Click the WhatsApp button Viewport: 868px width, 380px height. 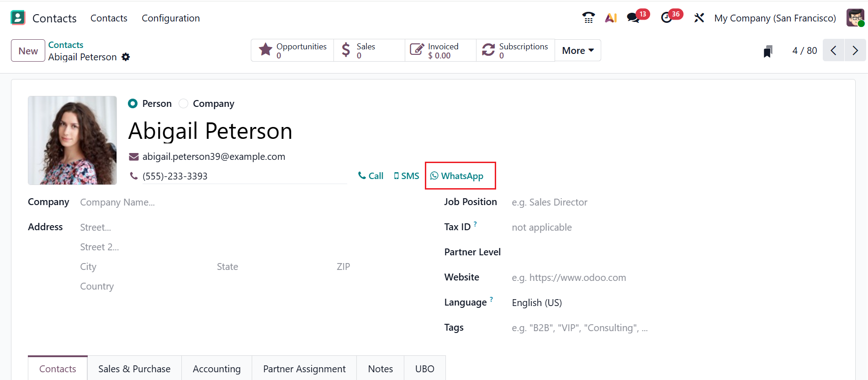[457, 176]
